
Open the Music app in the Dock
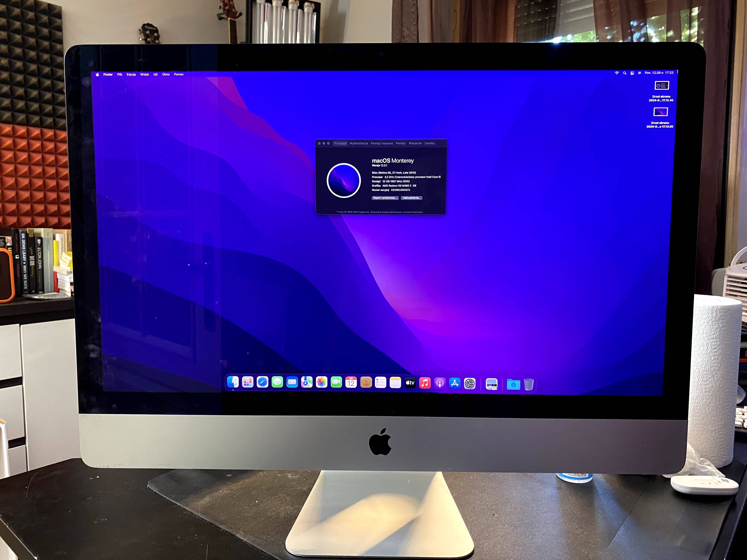click(x=425, y=383)
